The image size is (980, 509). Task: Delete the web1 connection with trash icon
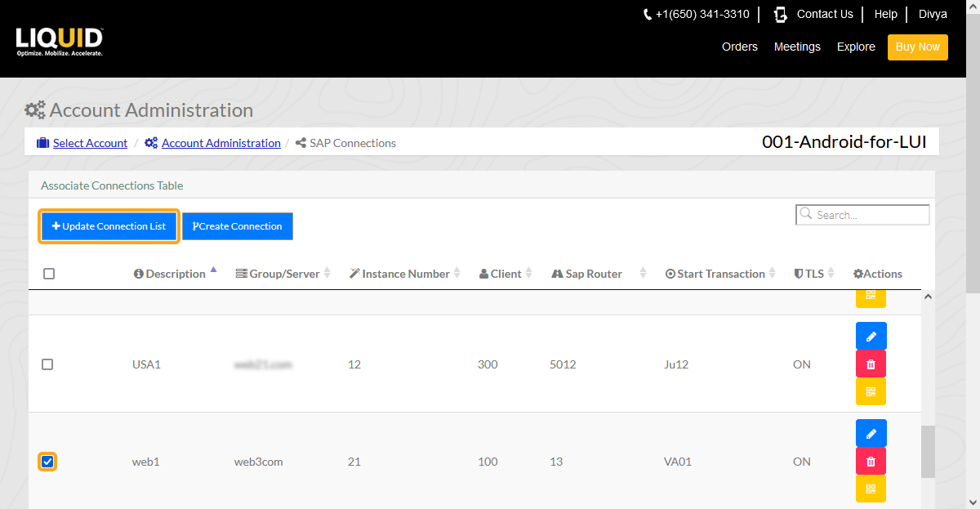coord(871,461)
